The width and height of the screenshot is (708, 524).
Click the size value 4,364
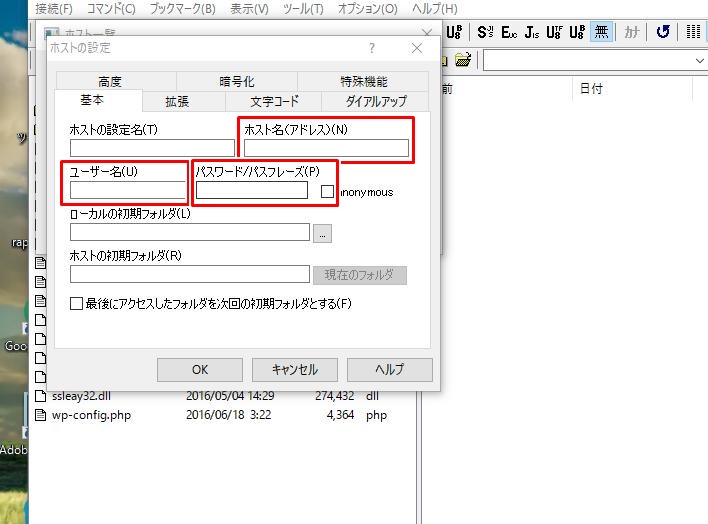pos(340,415)
